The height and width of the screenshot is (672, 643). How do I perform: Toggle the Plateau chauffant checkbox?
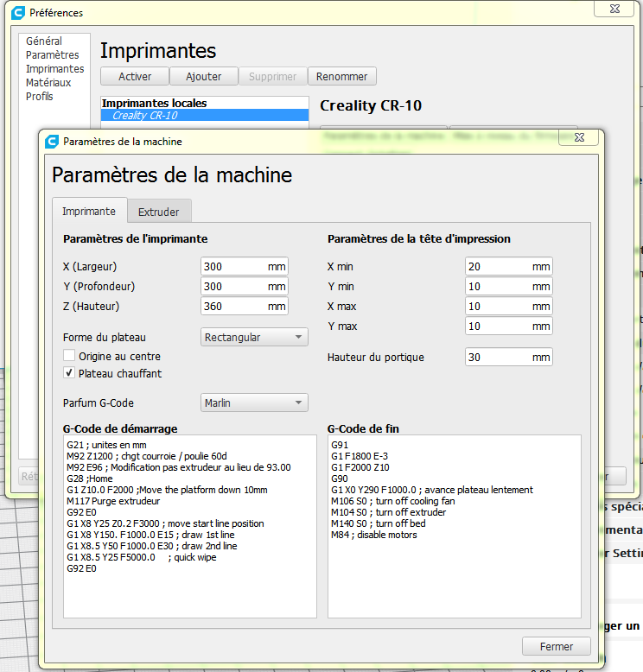click(69, 373)
